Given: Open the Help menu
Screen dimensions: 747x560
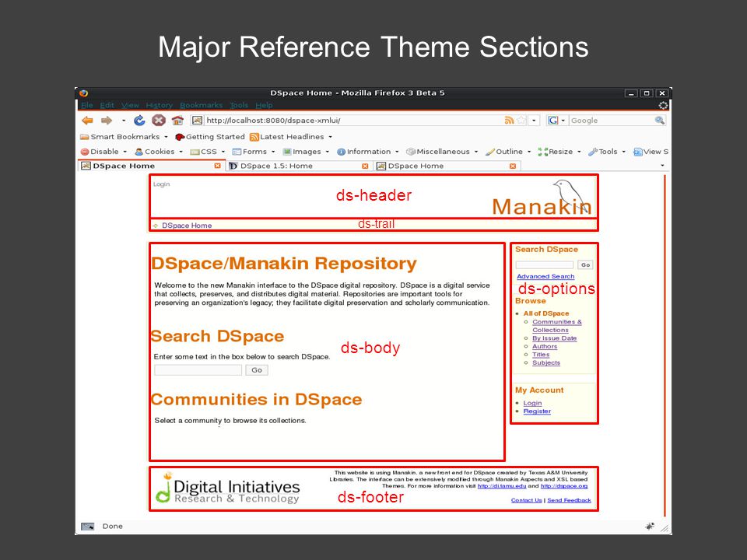Looking at the screenshot, I should coord(264,105).
